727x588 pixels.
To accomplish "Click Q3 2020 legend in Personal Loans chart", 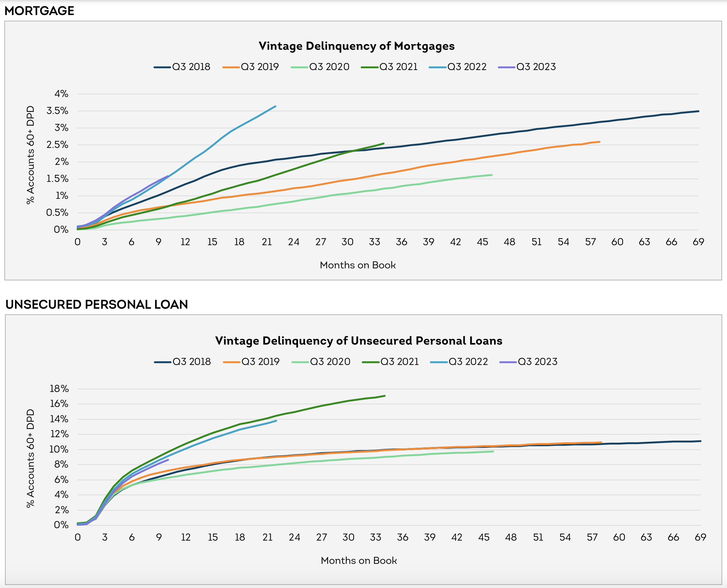I will [330, 362].
